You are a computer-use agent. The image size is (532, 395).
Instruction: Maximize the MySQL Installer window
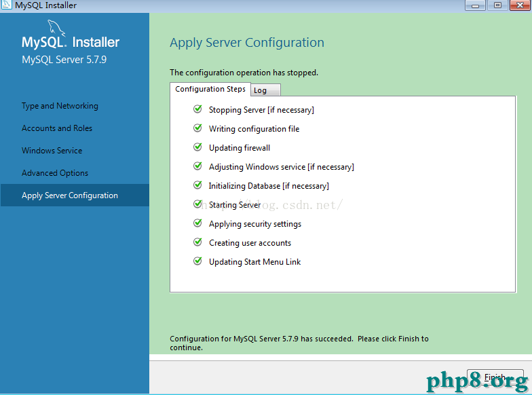pos(497,5)
